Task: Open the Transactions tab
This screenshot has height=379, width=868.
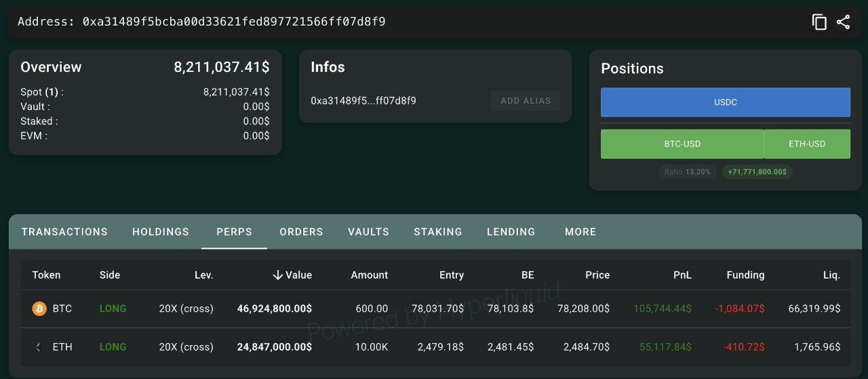Action: click(x=64, y=232)
